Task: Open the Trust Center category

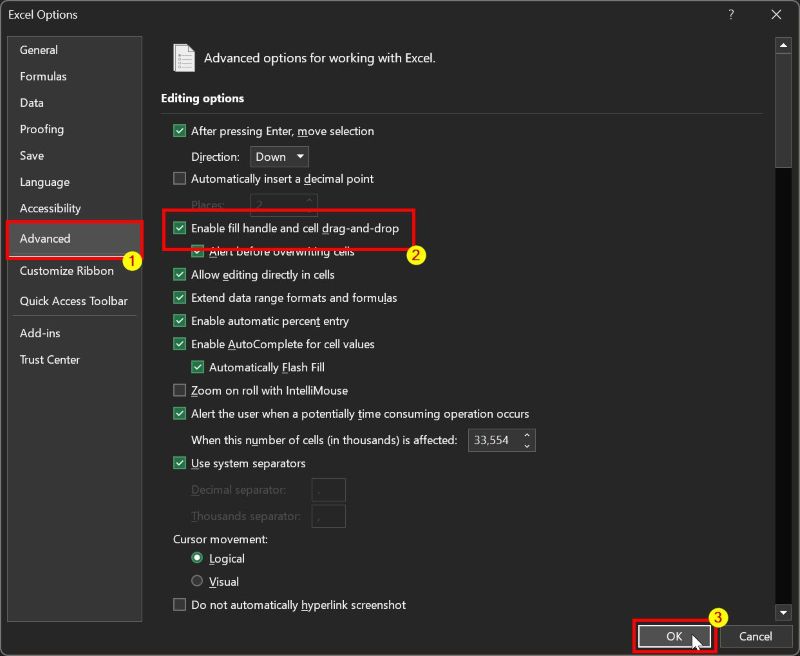Action: (50, 360)
